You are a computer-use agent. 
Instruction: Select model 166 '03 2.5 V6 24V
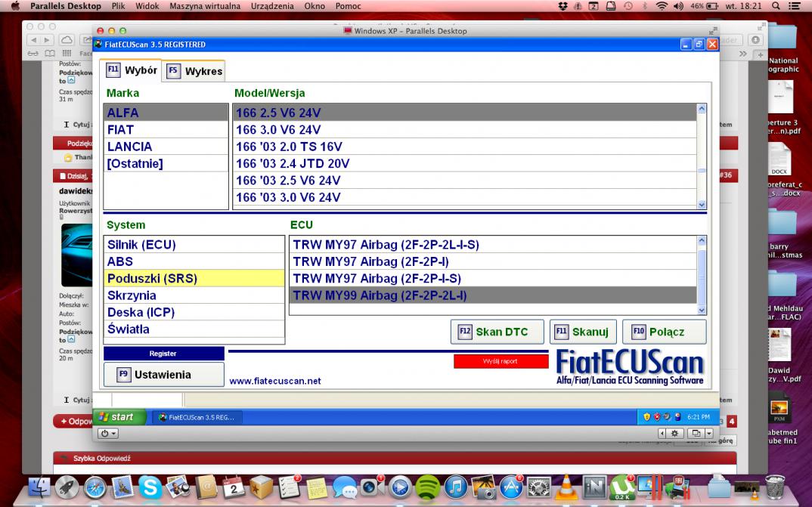click(x=464, y=180)
